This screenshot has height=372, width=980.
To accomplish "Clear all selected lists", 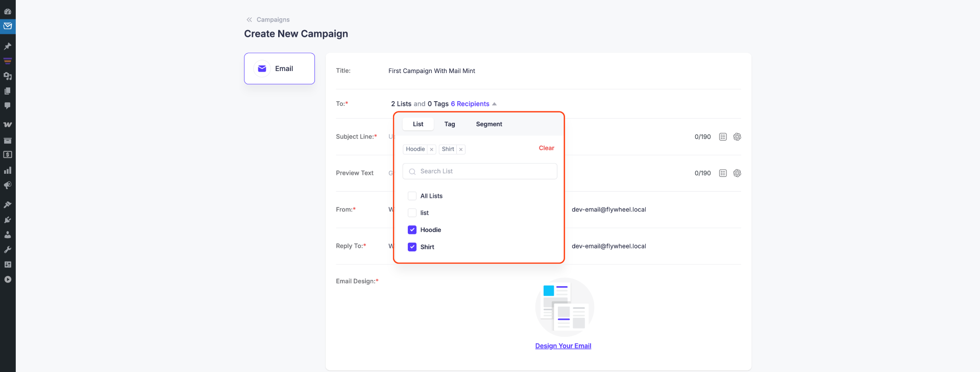I will 546,148.
